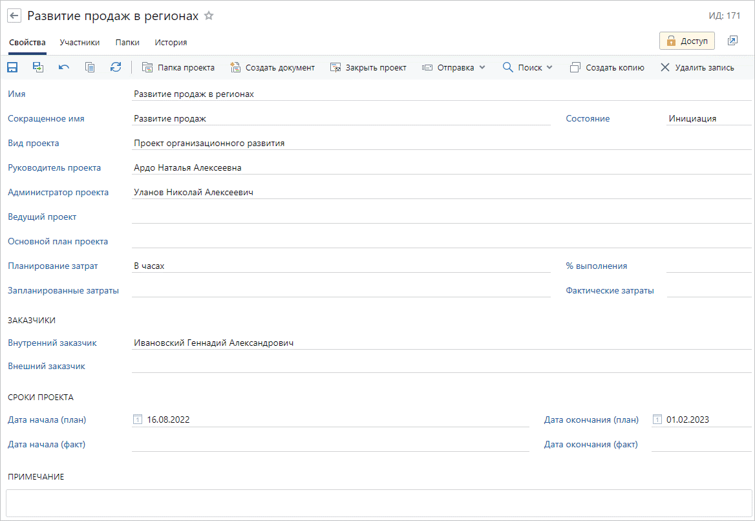Screen dimensions: 755x521
Task: Mark project as favorite with star
Action: click(x=208, y=16)
